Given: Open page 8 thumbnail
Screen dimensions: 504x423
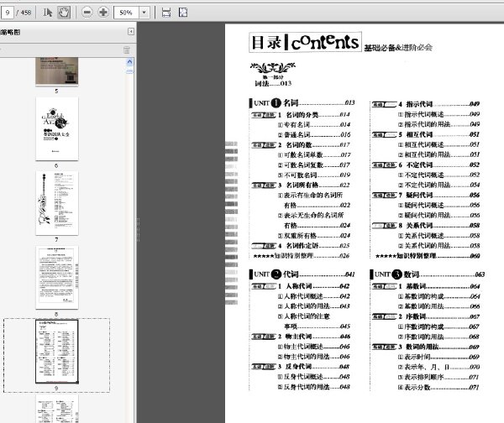Looking at the screenshot, I should [x=57, y=278].
